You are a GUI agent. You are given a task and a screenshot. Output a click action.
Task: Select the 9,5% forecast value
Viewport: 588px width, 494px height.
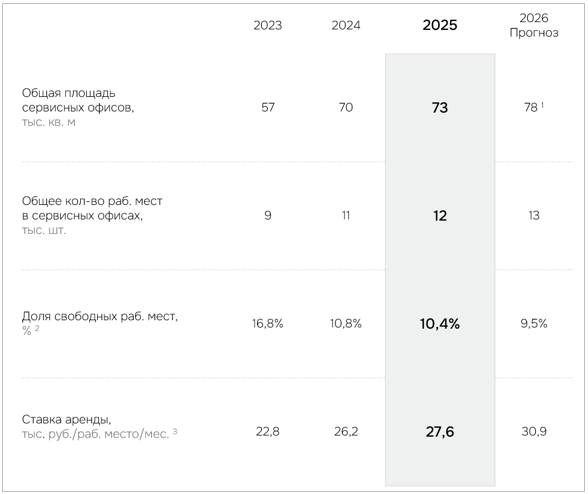coord(534,323)
